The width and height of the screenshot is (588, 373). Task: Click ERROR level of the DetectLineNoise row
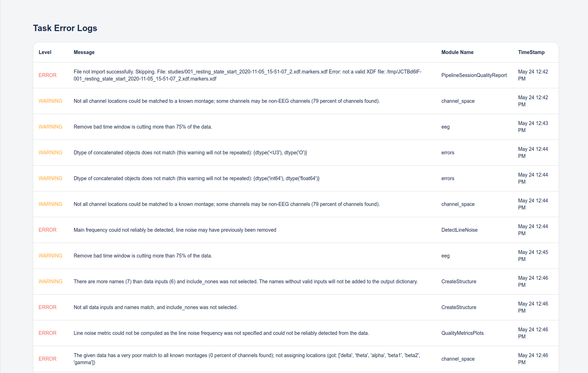(x=48, y=230)
